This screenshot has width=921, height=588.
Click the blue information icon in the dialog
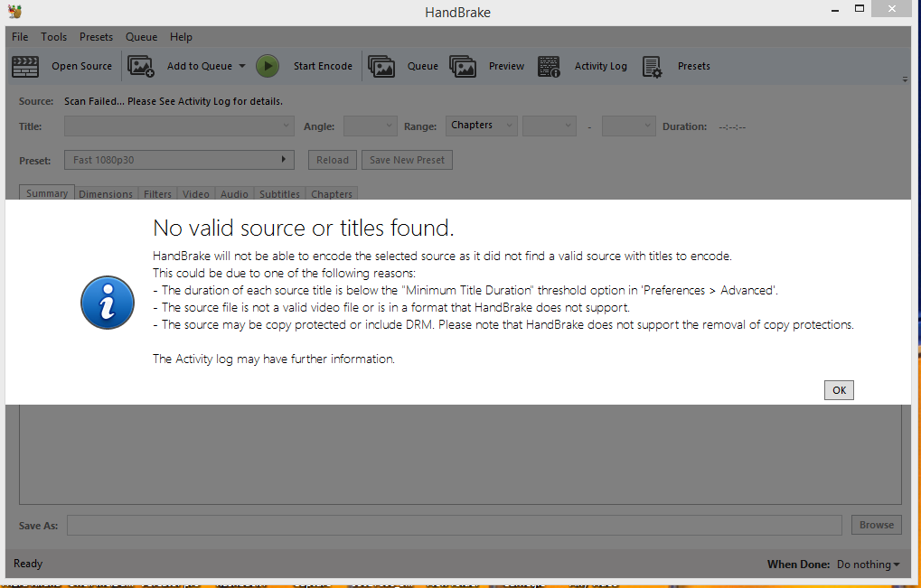click(x=108, y=303)
